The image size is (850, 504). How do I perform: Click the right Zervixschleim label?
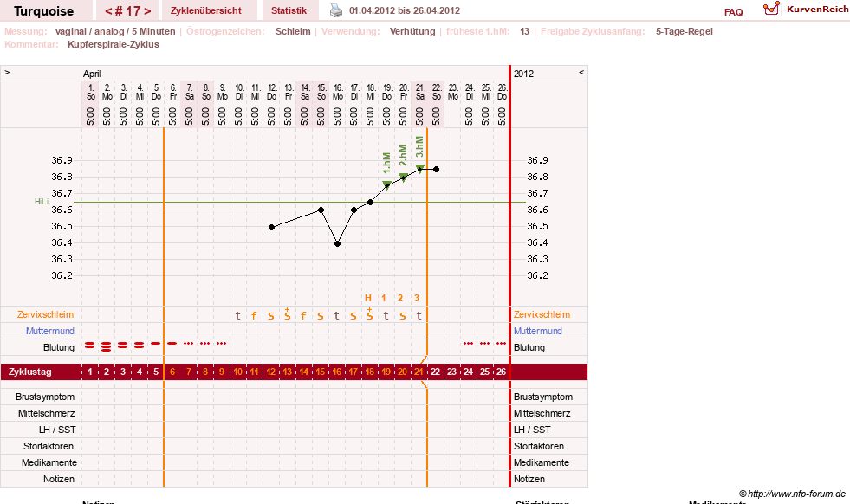coord(542,314)
